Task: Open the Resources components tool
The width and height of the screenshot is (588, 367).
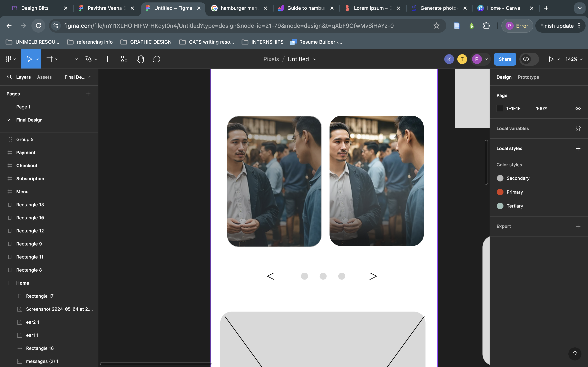Action: pos(124,59)
